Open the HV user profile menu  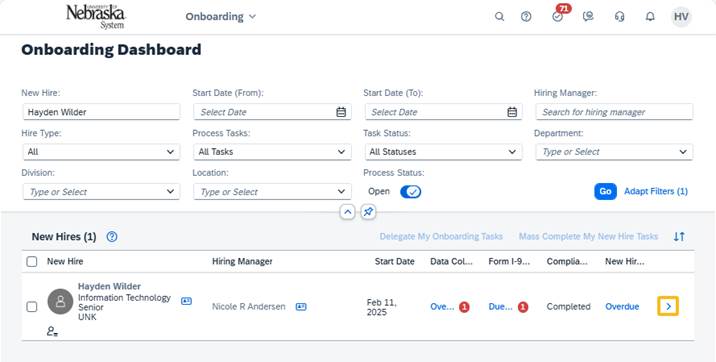[x=681, y=17]
